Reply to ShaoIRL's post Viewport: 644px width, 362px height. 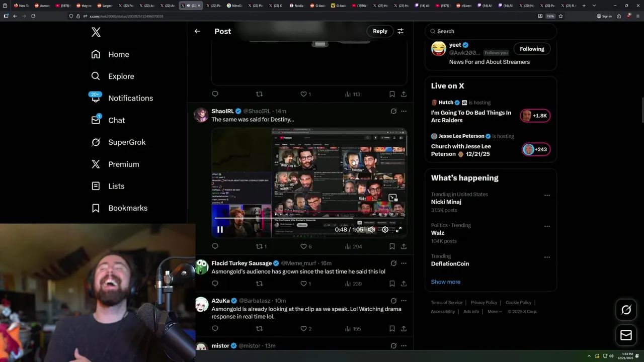click(215, 246)
